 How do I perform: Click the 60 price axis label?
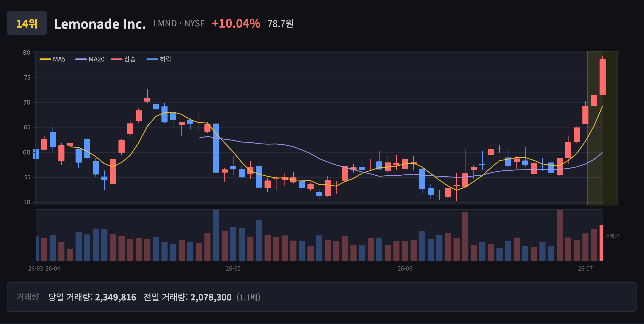[x=27, y=153]
